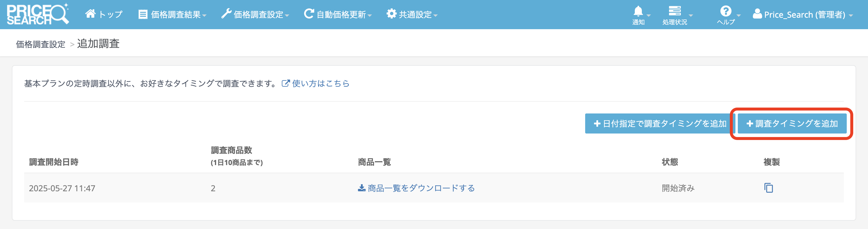This screenshot has width=868, height=229.
Task: Click the home icon for トップ
Action: pyautogui.click(x=90, y=14)
